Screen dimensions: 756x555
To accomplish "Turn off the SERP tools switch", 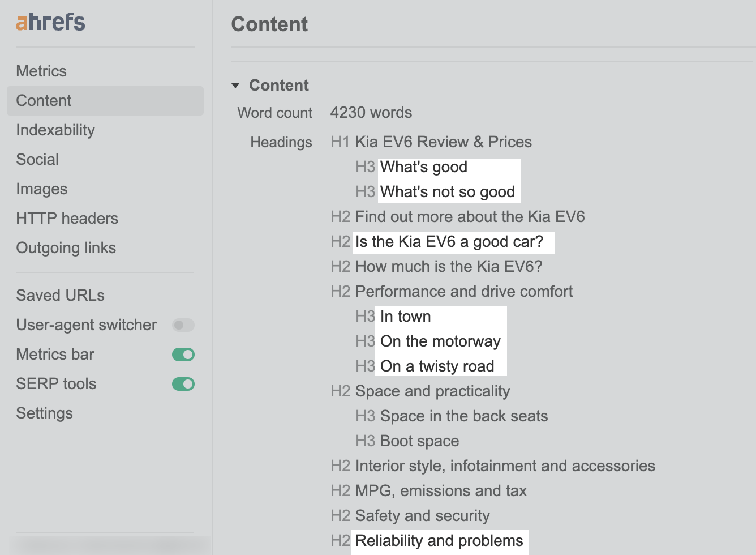I will (x=183, y=384).
